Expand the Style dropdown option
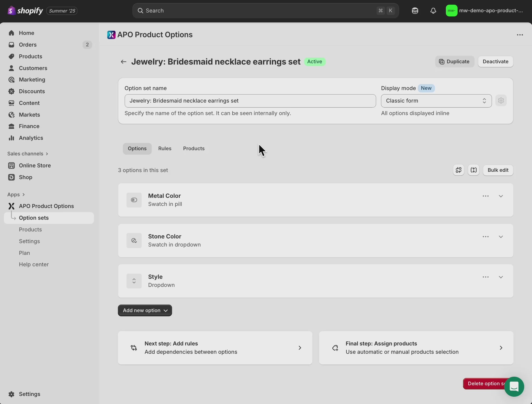The width and height of the screenshot is (532, 404). click(501, 277)
